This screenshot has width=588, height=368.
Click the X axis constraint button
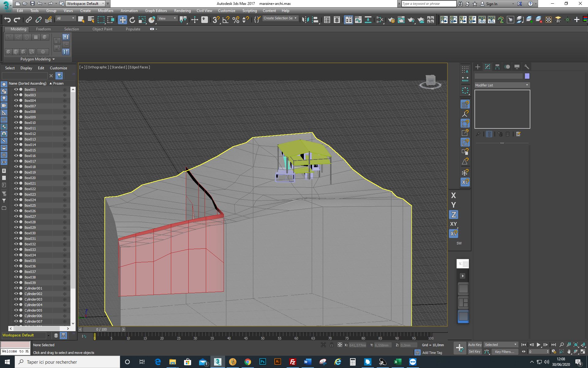point(454,196)
